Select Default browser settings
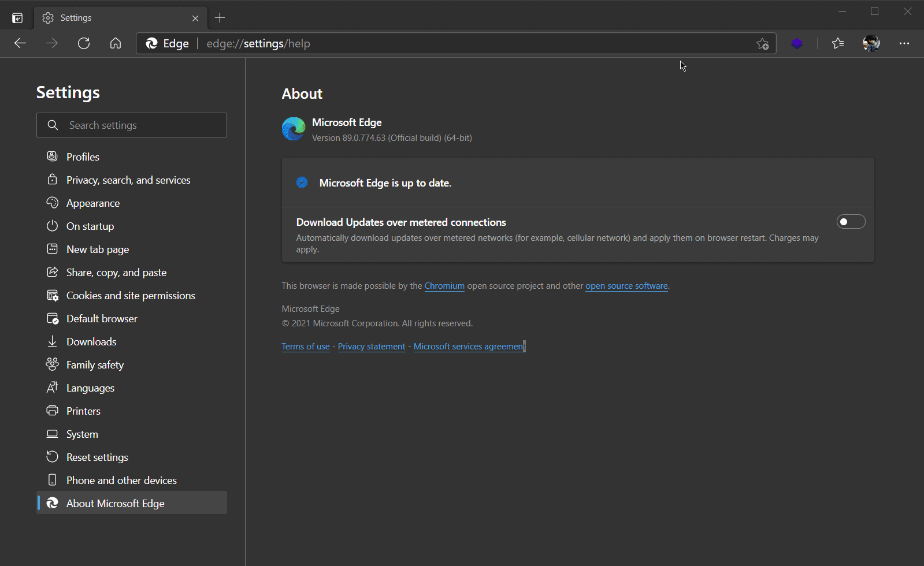Image resolution: width=924 pixels, height=566 pixels. pyautogui.click(x=132, y=318)
